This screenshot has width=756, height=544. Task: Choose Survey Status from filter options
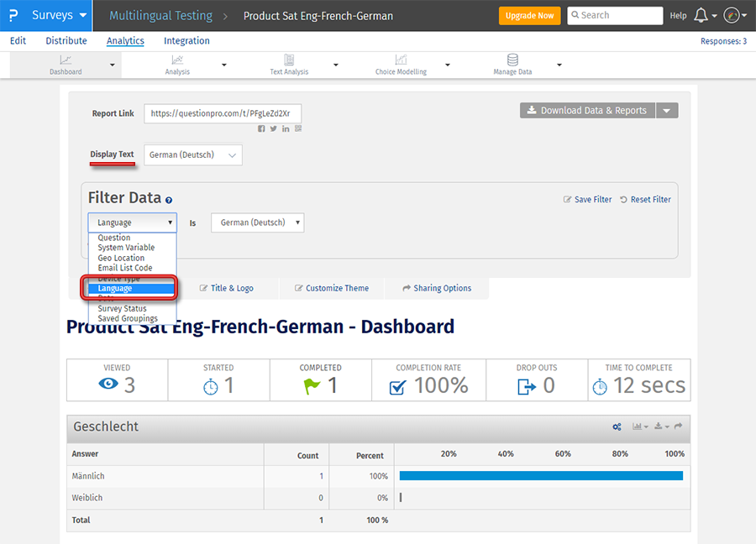[x=122, y=308]
